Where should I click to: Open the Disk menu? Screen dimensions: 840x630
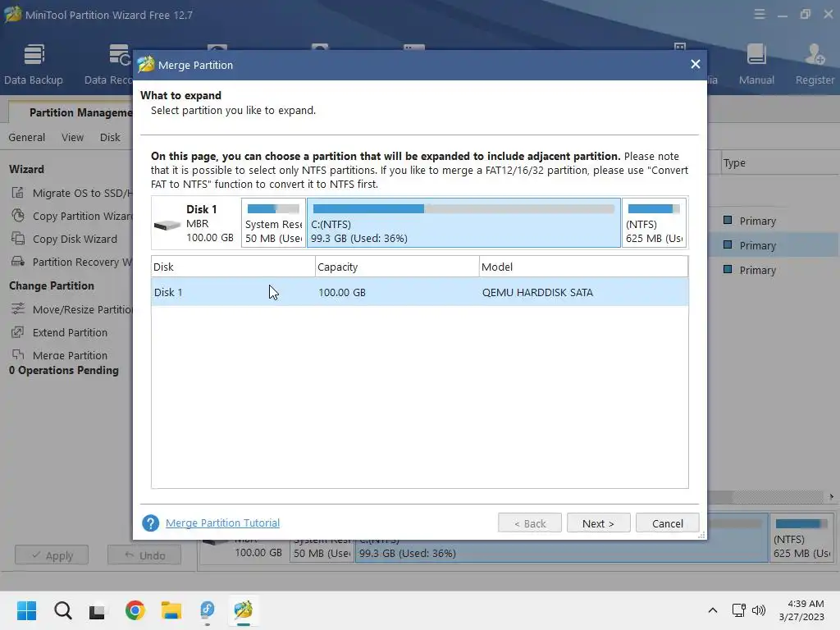[x=110, y=137]
